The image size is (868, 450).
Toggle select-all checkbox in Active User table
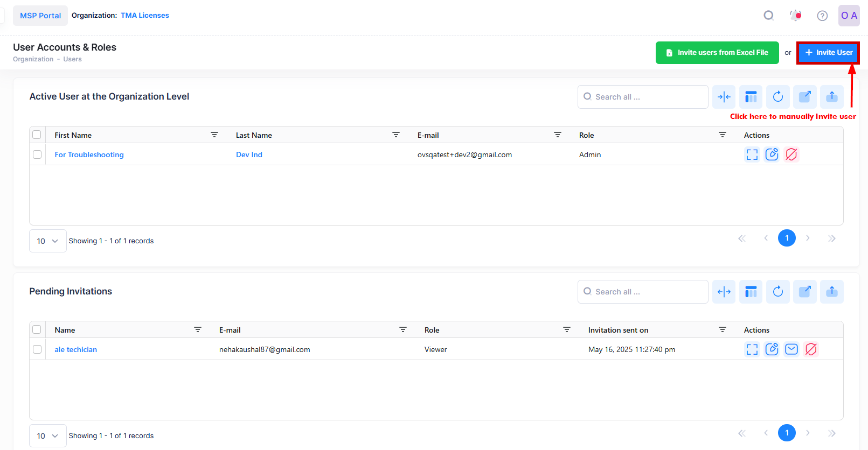click(37, 135)
